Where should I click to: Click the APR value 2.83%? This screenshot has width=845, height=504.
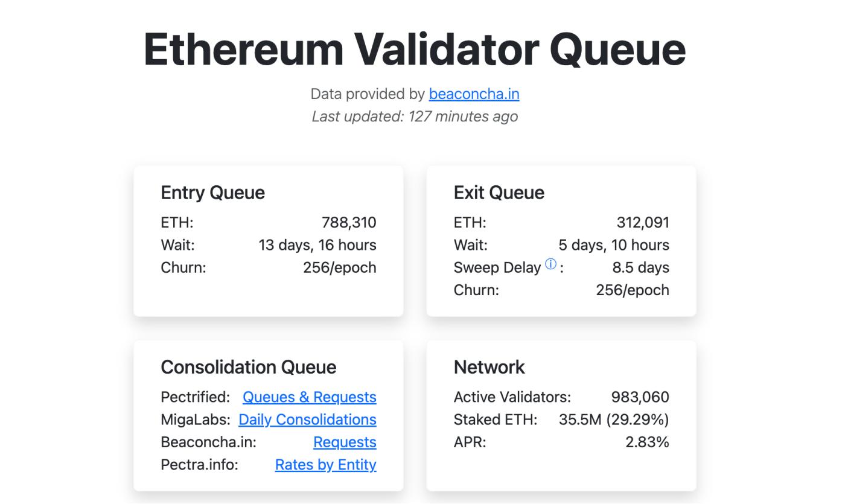coord(647,442)
